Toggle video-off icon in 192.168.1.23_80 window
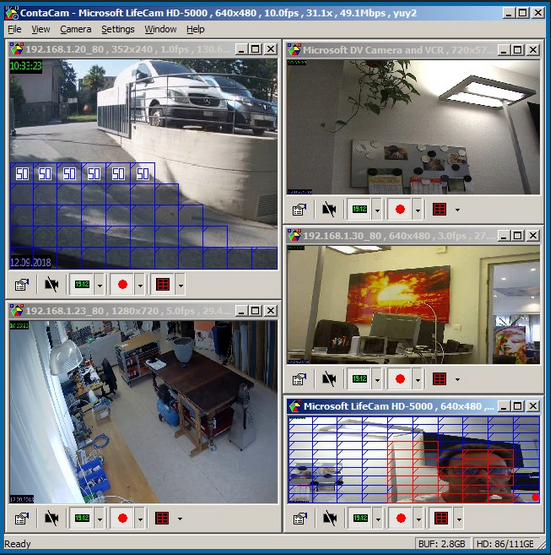This screenshot has height=555, width=551. (x=52, y=519)
